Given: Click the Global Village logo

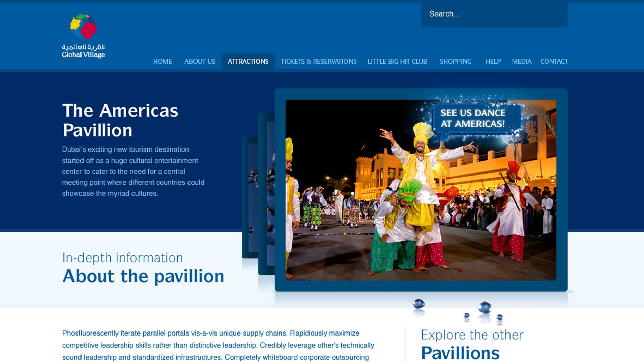Looking at the screenshot, I should 83,36.
